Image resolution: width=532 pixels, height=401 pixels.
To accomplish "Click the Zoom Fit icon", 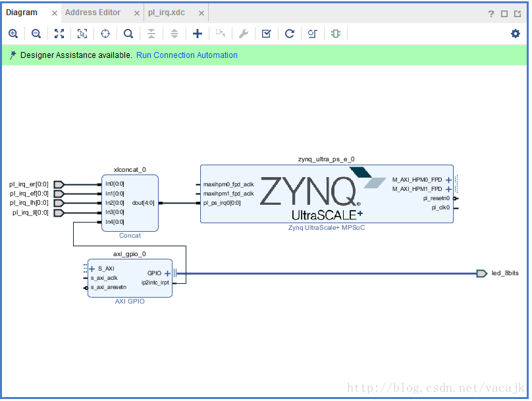I will (x=59, y=34).
